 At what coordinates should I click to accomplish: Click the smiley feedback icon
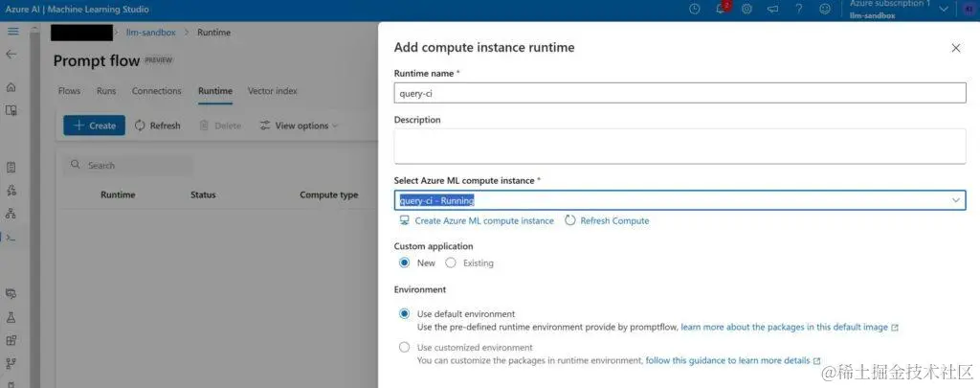coord(826,10)
